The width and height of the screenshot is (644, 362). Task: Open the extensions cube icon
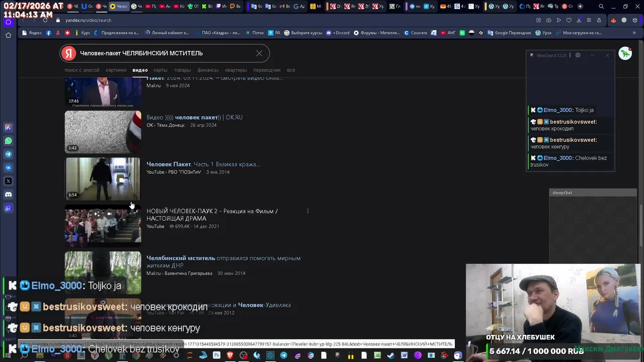tap(635, 20)
